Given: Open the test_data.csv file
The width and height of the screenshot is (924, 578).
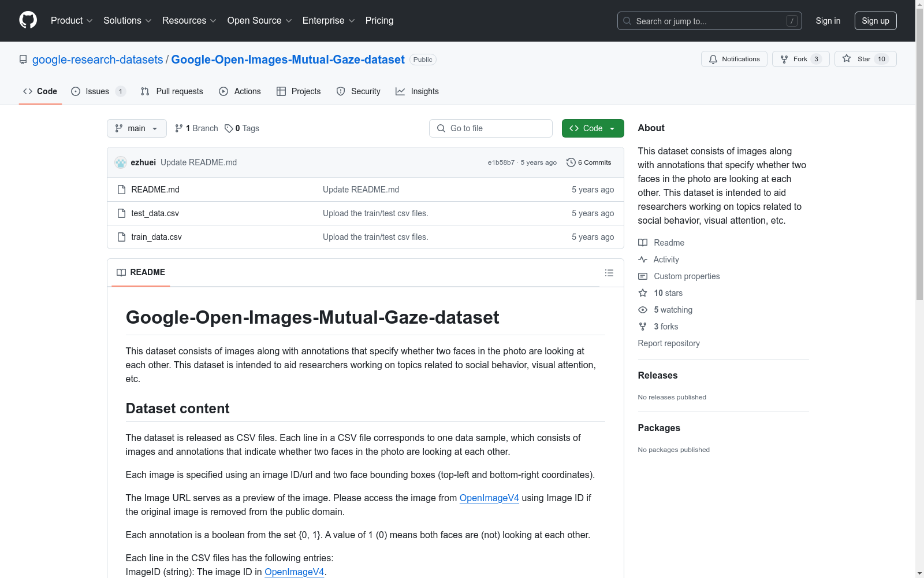Looking at the screenshot, I should click(155, 213).
